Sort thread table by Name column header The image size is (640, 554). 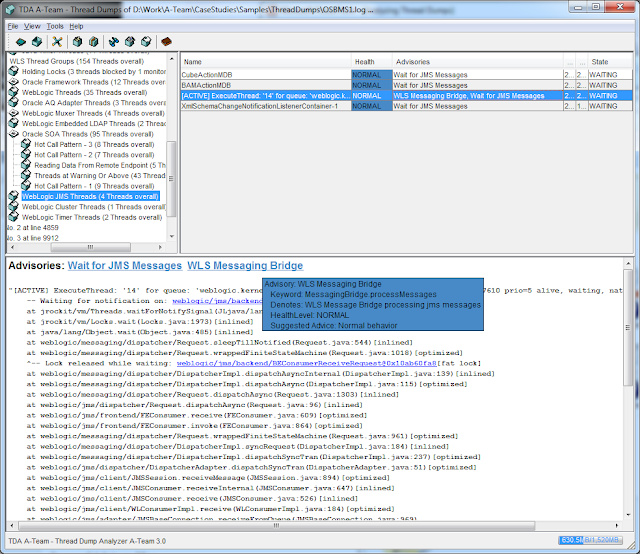pyautogui.click(x=266, y=62)
